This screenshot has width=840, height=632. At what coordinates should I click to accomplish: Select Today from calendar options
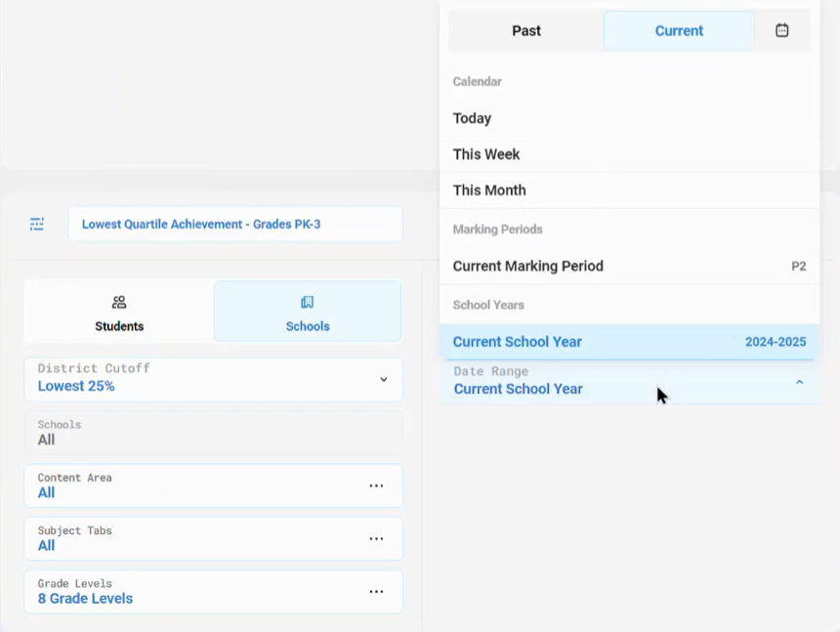pos(472,118)
